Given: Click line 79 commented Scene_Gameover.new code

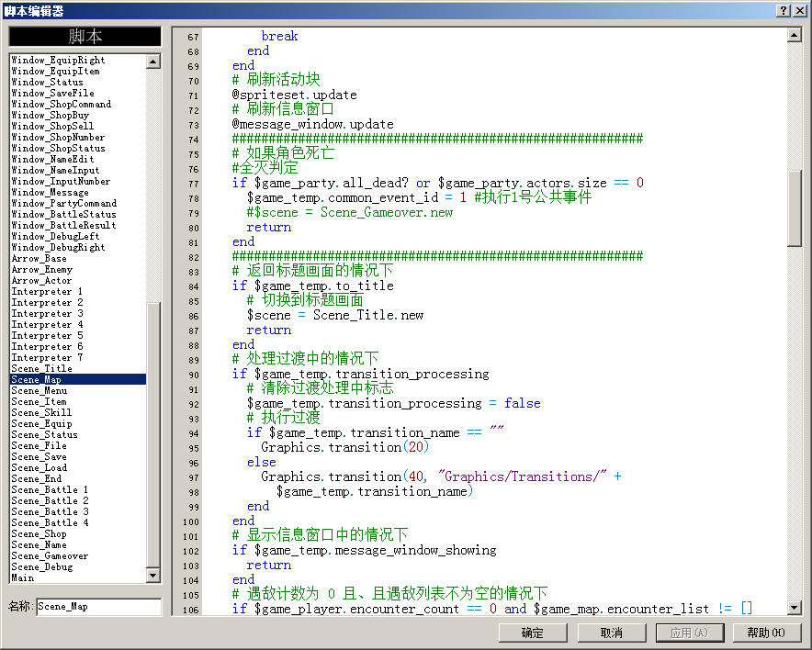Looking at the screenshot, I should click(350, 212).
